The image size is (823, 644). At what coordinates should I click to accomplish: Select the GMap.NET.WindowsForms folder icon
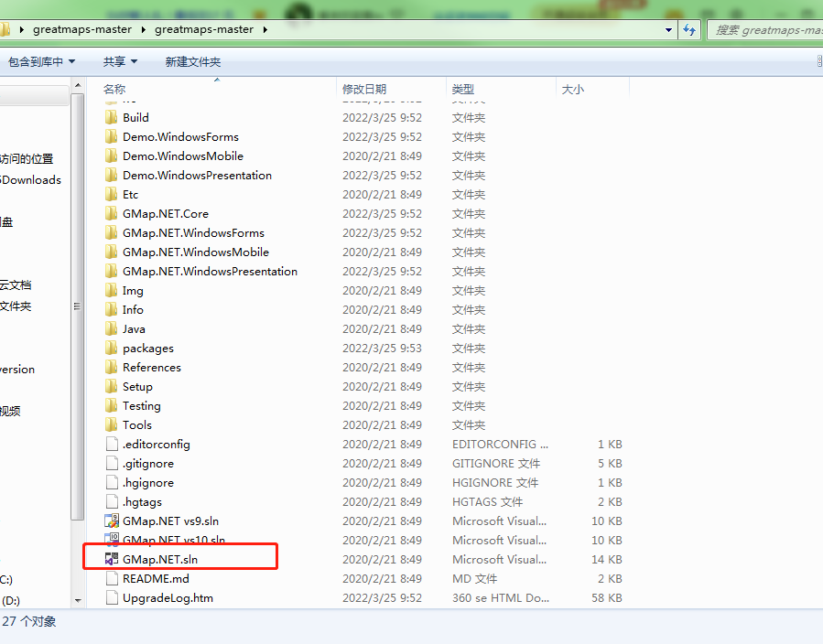click(112, 233)
